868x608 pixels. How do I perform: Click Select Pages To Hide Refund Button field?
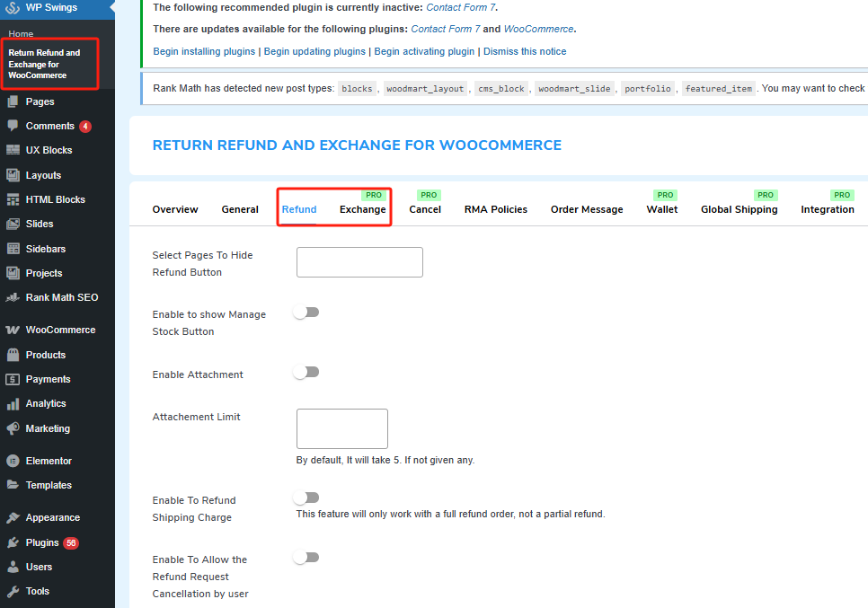[359, 262]
